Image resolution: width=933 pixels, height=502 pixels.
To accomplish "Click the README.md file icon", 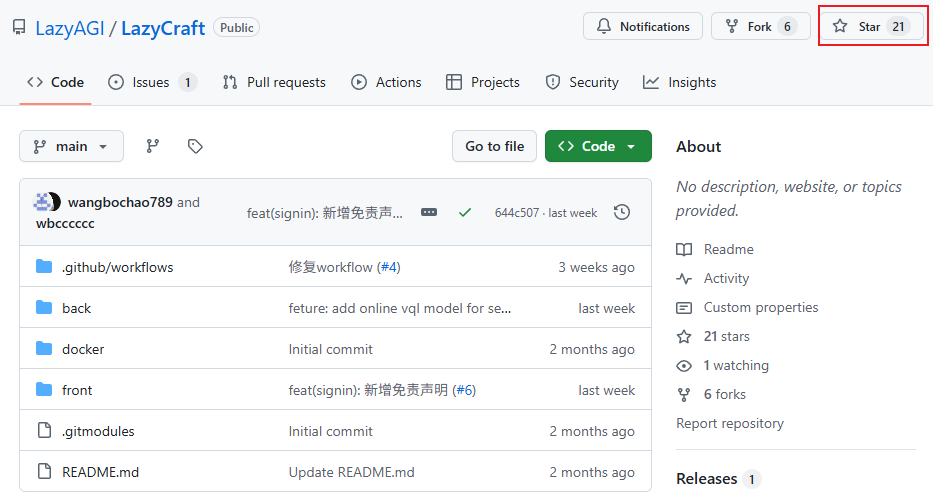I will 44,471.
